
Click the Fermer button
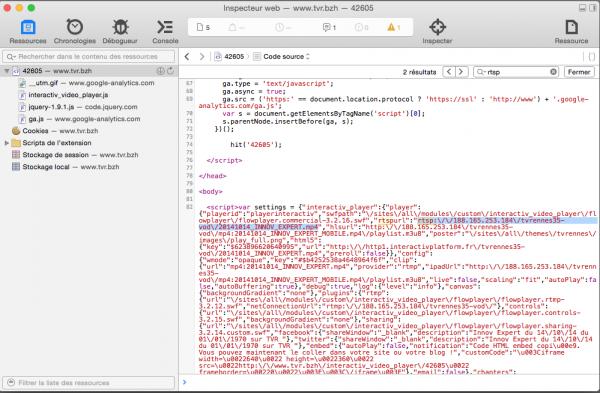tap(579, 72)
